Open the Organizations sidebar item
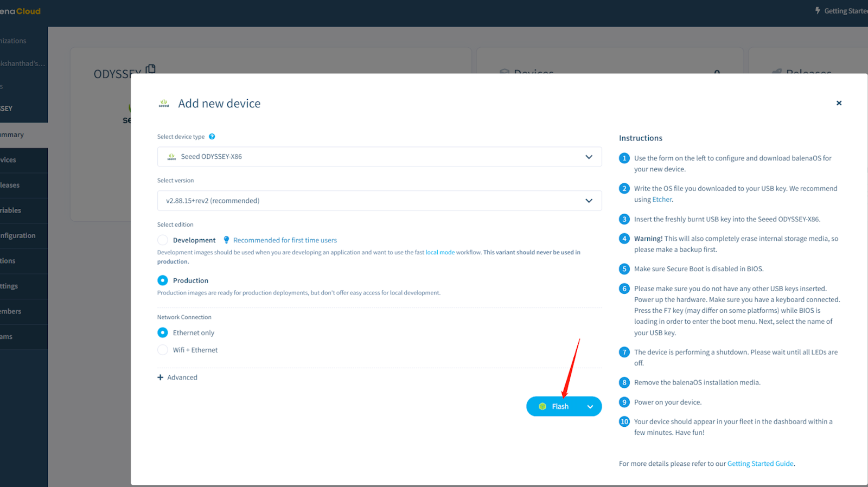The image size is (868, 487). (x=13, y=41)
